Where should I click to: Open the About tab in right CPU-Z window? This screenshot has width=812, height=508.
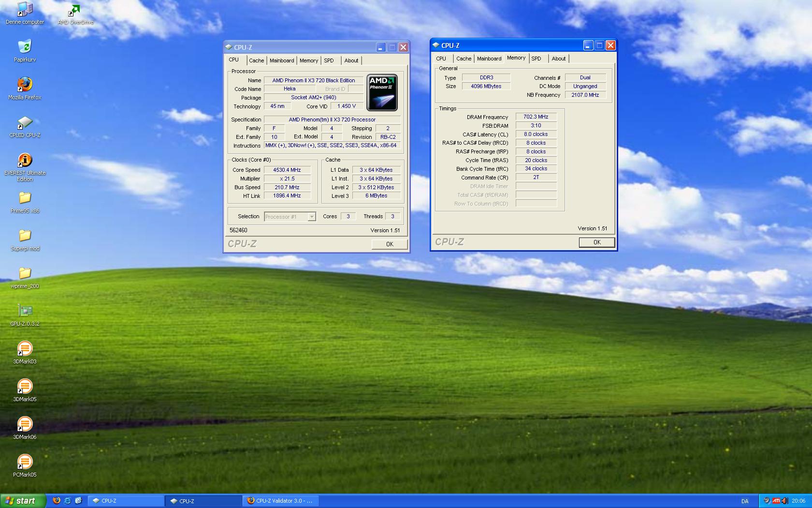point(559,59)
